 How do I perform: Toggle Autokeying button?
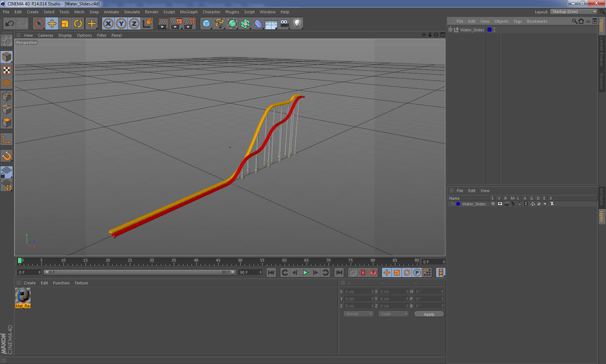363,272
